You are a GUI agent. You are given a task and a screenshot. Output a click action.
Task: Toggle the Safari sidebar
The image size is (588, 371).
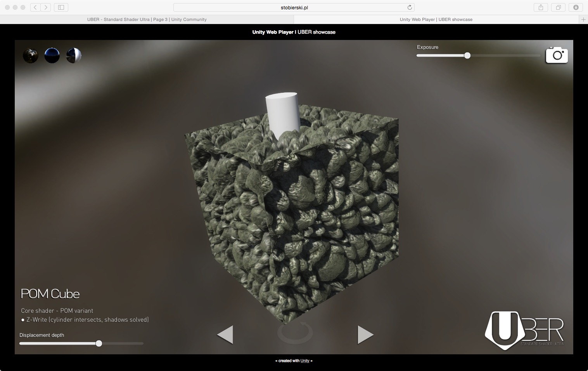tap(61, 7)
